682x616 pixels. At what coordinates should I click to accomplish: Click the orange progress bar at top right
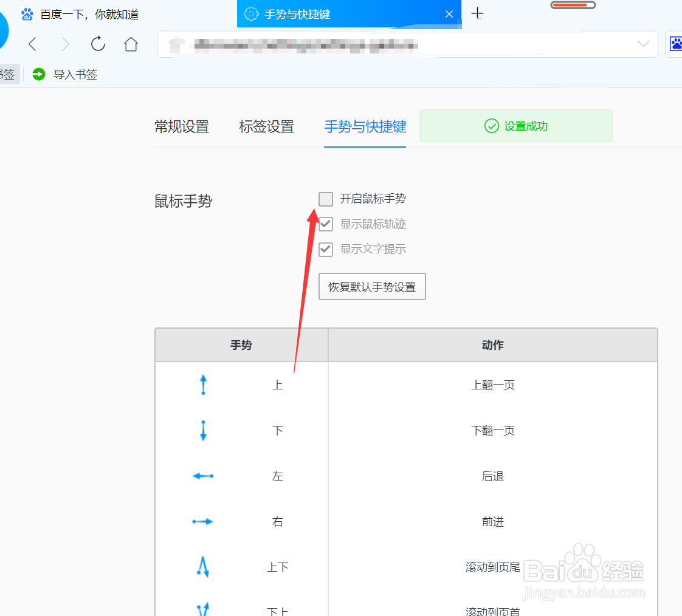[572, 4]
